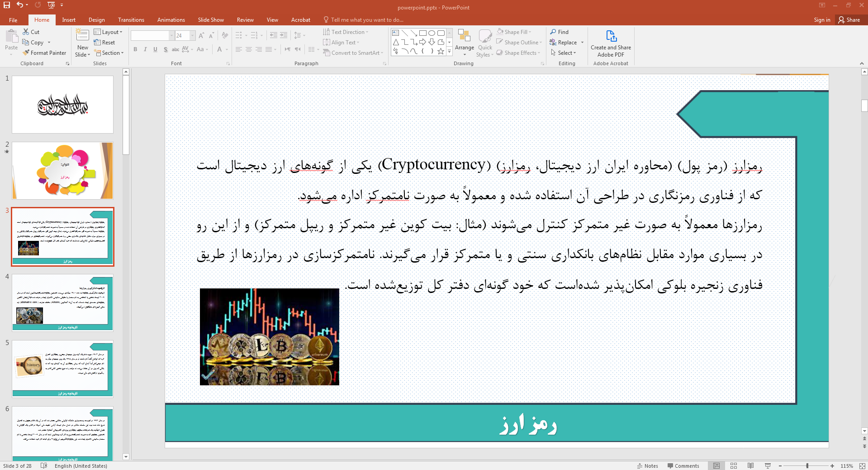Click the Share button

(x=849, y=20)
